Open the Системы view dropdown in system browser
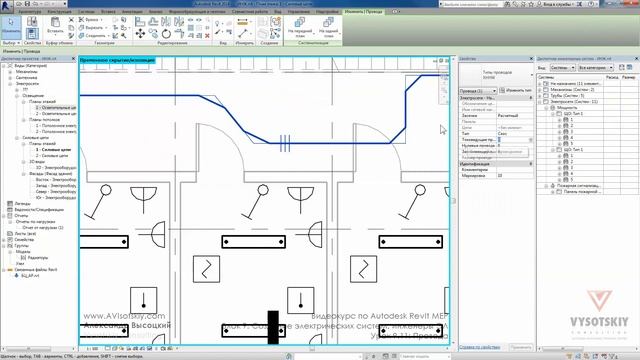This screenshot has height=360, width=640. pyautogui.click(x=562, y=67)
